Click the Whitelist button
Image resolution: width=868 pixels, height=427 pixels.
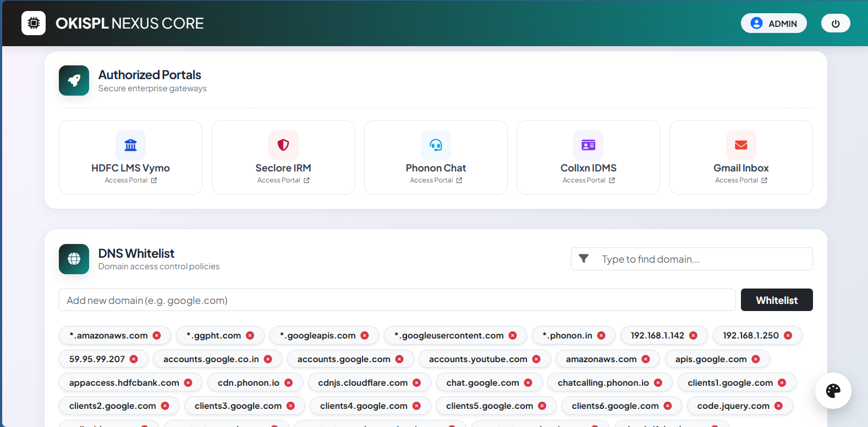point(777,300)
